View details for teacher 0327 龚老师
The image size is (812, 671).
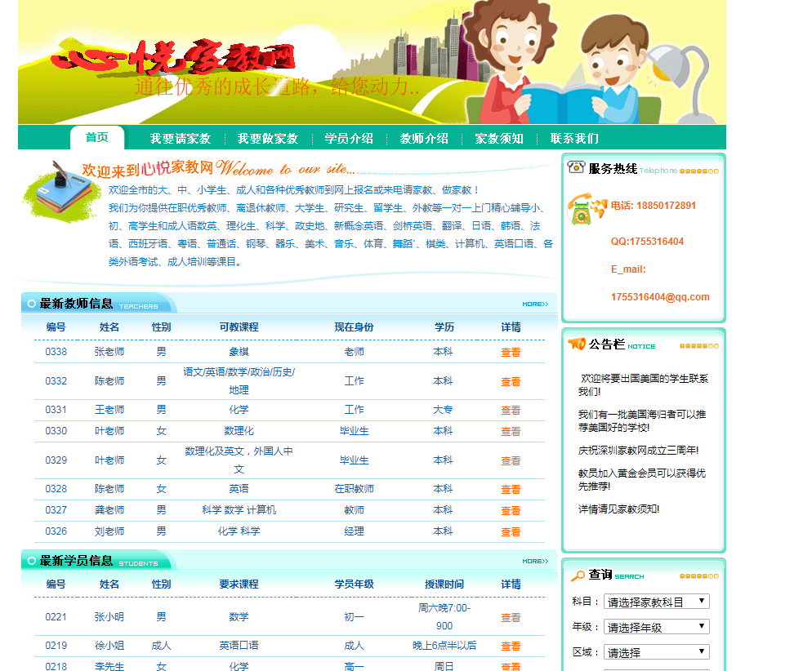[511, 511]
